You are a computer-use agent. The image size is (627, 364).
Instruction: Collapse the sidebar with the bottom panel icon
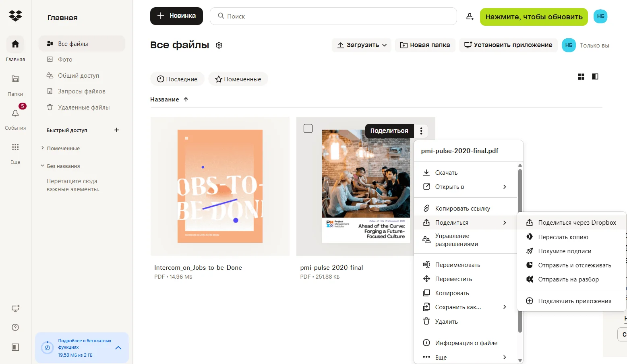[x=15, y=347]
